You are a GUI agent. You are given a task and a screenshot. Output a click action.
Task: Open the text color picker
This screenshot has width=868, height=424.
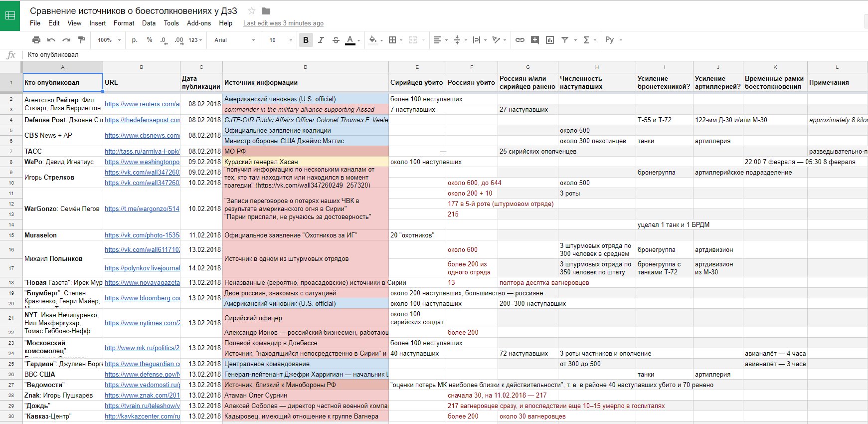(x=350, y=40)
